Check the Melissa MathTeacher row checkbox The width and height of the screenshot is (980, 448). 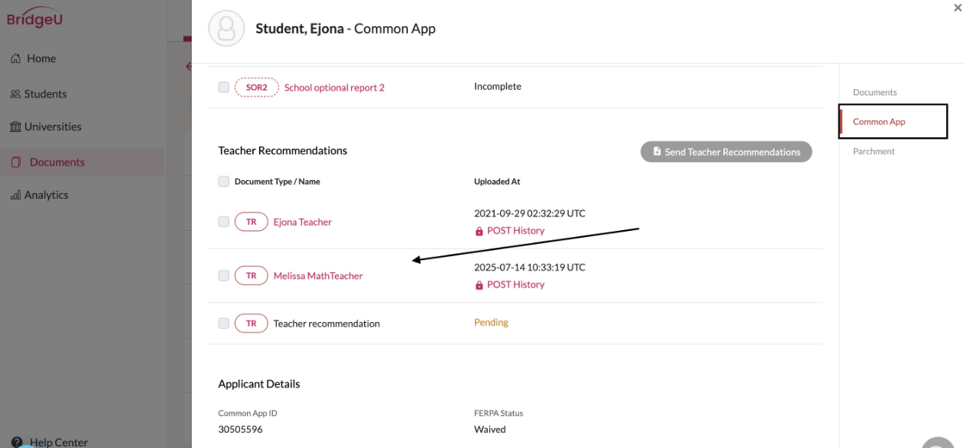click(224, 275)
